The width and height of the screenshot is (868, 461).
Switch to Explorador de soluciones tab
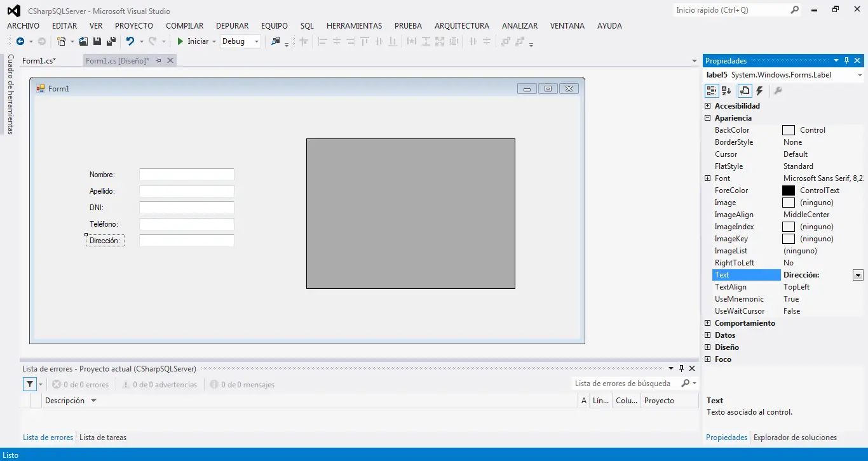tap(795, 438)
